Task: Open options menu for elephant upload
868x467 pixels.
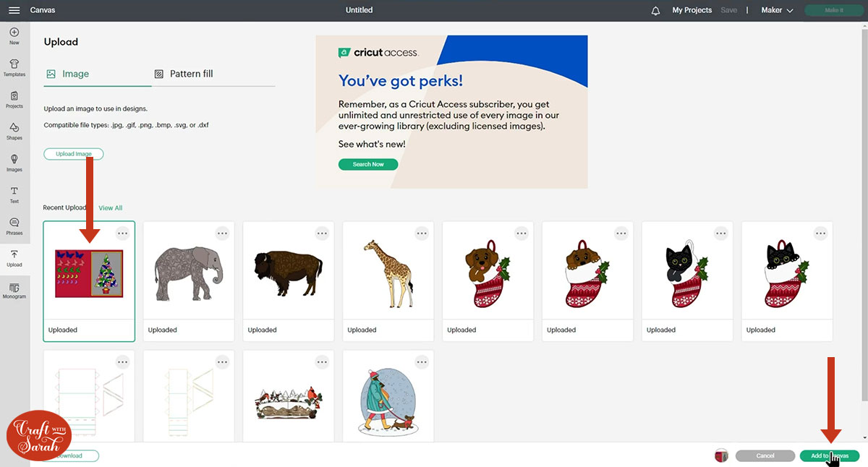Action: click(222, 233)
